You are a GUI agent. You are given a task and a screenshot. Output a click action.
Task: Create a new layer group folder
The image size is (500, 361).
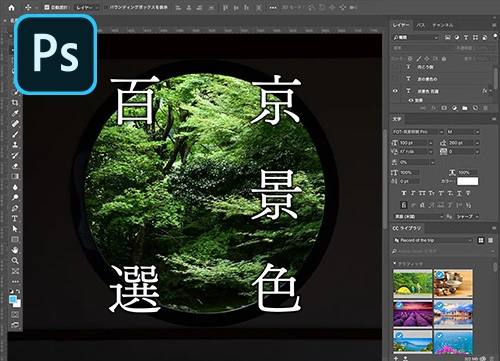click(x=465, y=108)
